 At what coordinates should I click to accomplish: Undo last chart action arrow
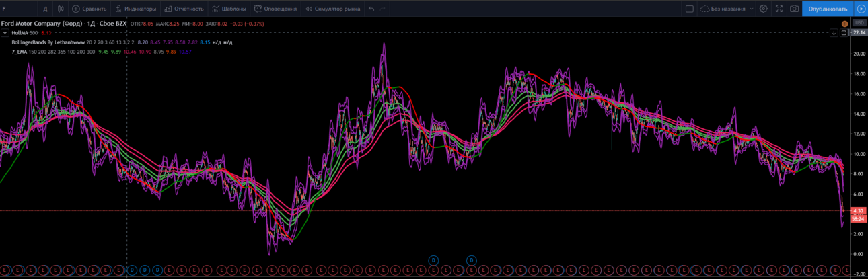(371, 9)
